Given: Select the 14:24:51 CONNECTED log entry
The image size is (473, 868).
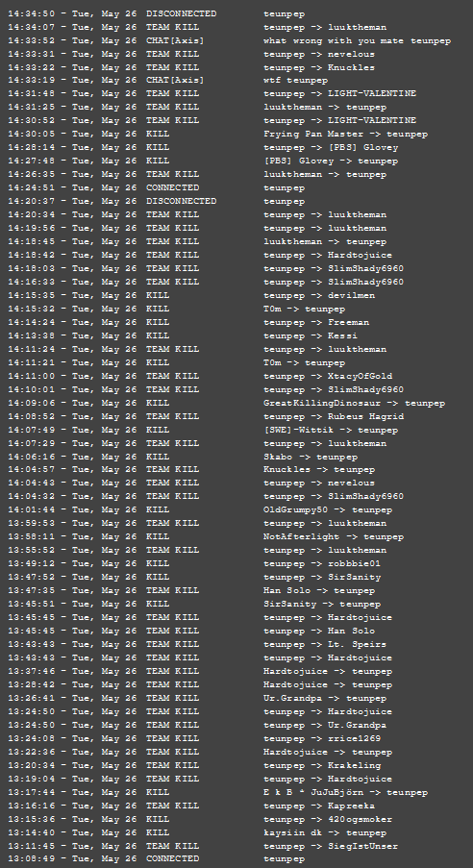Looking at the screenshot, I should (156, 188).
